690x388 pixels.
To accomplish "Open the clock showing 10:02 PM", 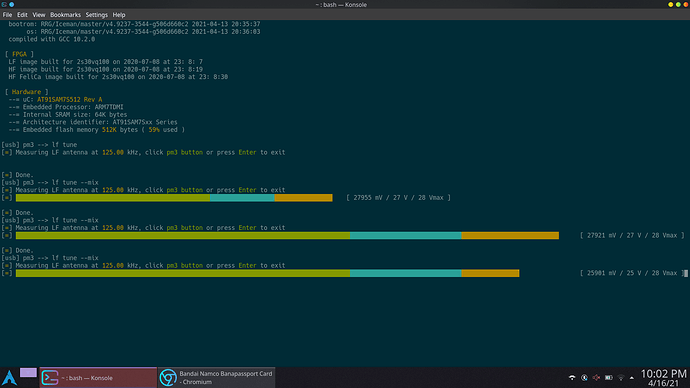I will point(663,378).
